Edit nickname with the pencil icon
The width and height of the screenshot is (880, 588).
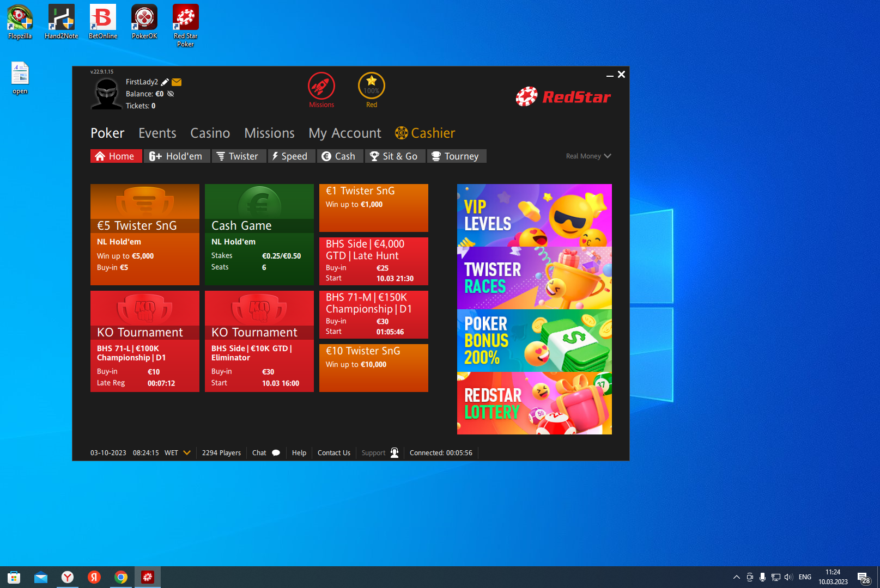point(165,82)
